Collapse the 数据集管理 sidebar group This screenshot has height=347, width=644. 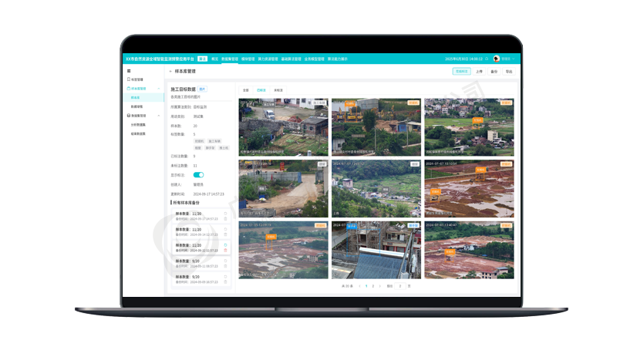coord(160,116)
